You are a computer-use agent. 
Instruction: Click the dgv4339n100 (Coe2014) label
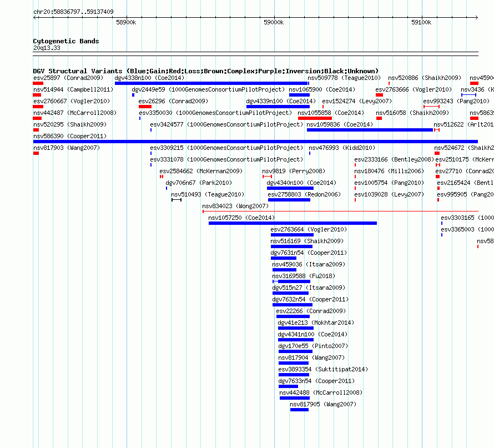pos(281,101)
